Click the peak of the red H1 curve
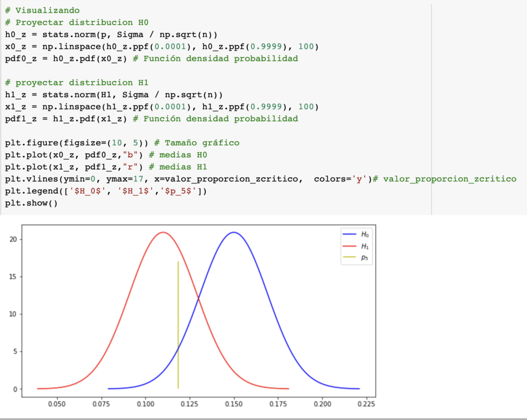The width and height of the screenshot is (527, 420). coord(163,232)
